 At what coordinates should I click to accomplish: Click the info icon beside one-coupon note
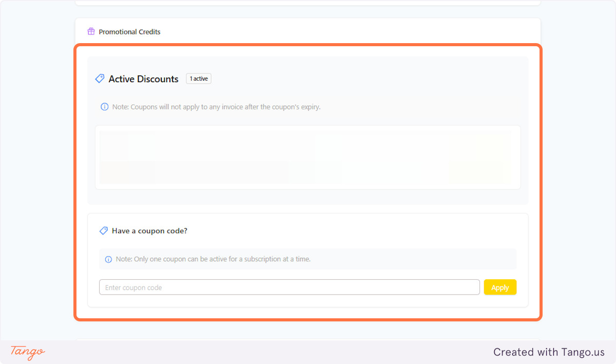[108, 259]
